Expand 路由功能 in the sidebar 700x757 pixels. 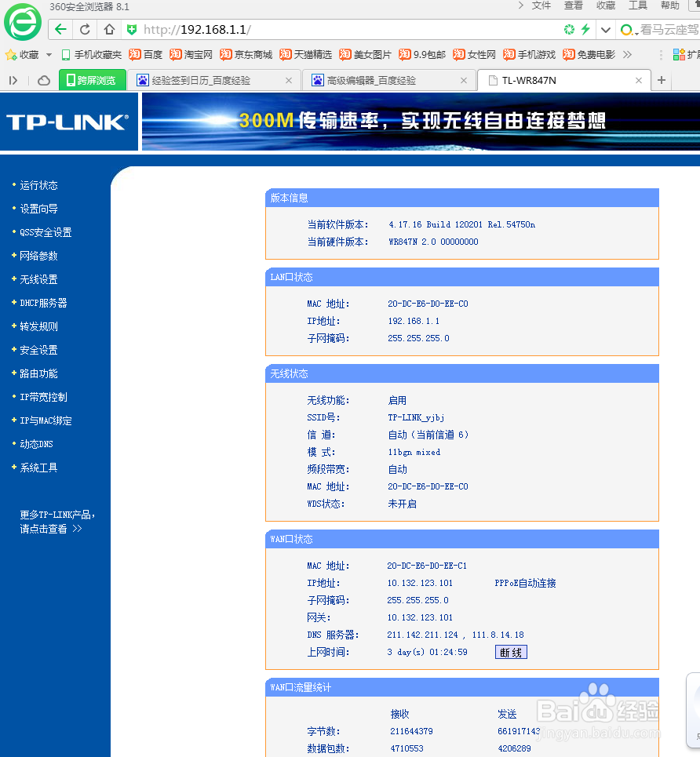(38, 373)
